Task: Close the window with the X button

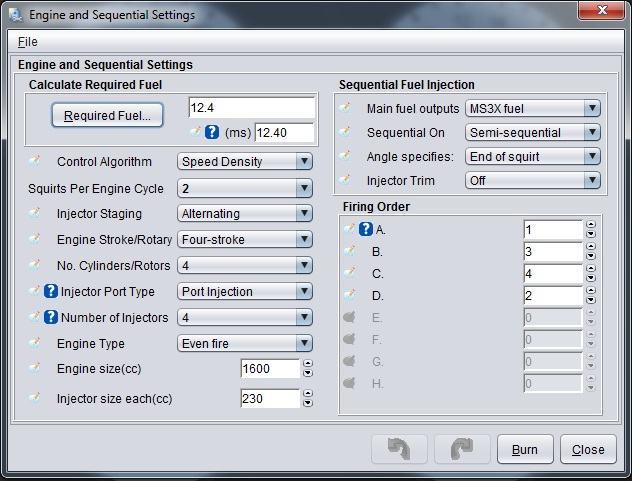Action: pos(601,10)
